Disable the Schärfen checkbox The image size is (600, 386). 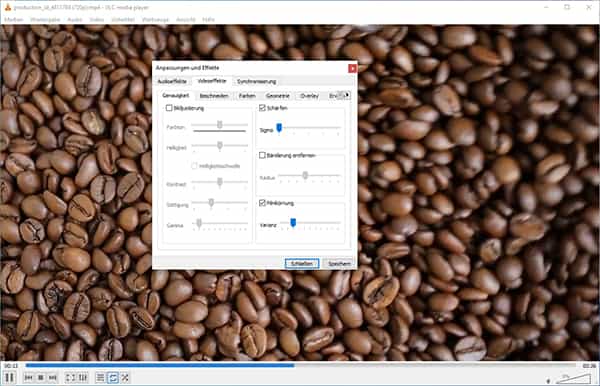pyautogui.click(x=262, y=108)
